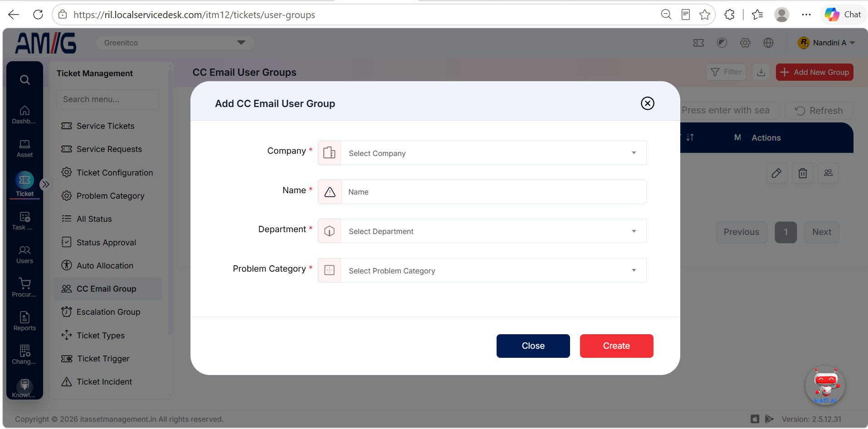Open Ticket Types menu item
The image size is (868, 429).
[x=107, y=336]
